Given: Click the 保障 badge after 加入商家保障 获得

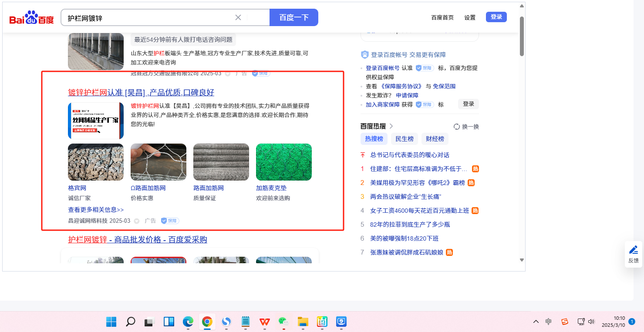Looking at the screenshot, I should [x=425, y=104].
